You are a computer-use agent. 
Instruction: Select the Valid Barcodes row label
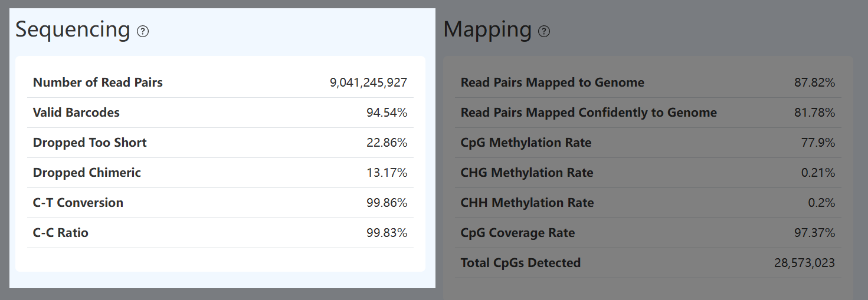click(x=76, y=113)
